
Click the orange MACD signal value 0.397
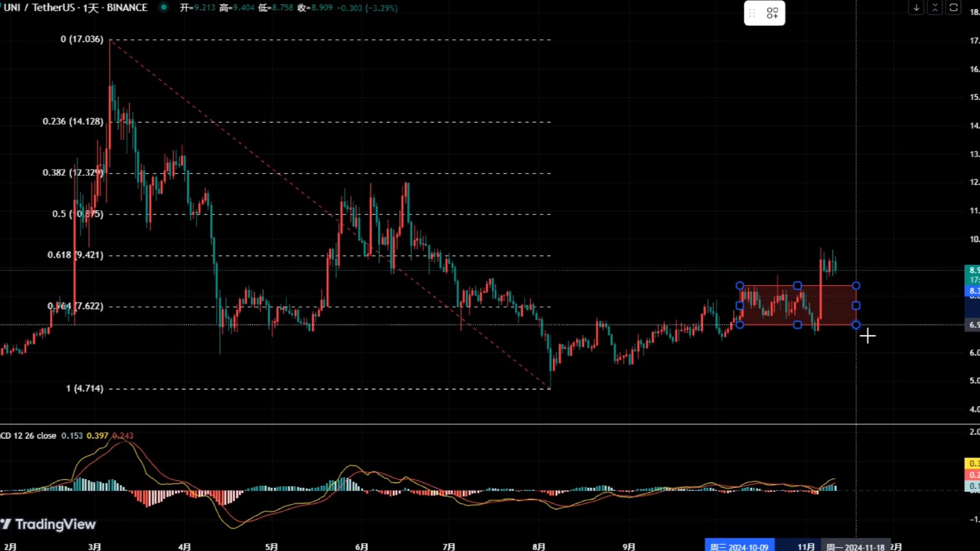click(x=97, y=436)
